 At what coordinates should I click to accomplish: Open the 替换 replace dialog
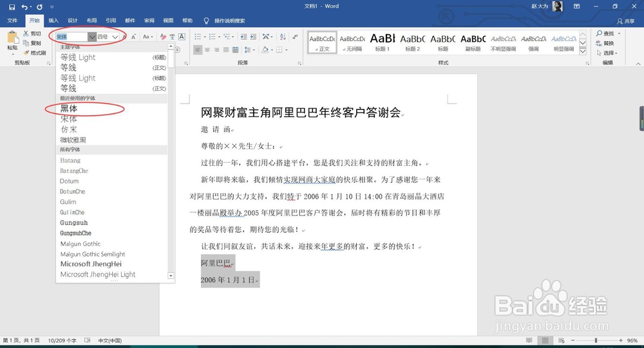tap(605, 43)
